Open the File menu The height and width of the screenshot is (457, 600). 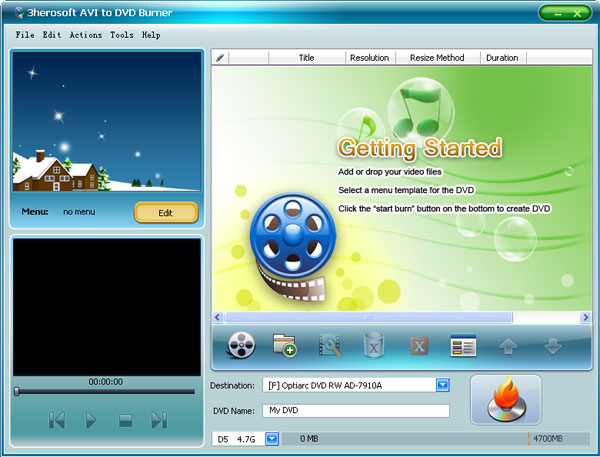(x=25, y=35)
